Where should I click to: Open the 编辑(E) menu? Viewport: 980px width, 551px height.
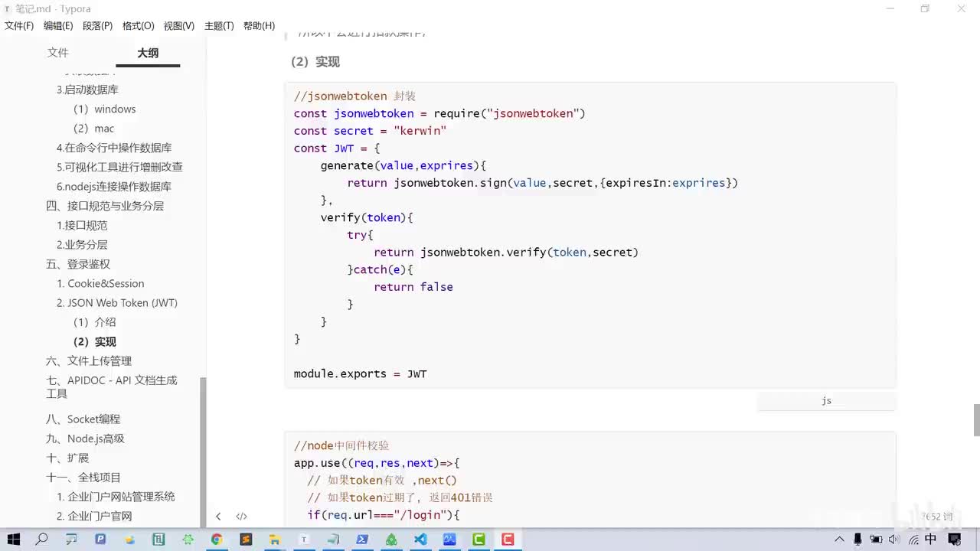click(x=58, y=26)
